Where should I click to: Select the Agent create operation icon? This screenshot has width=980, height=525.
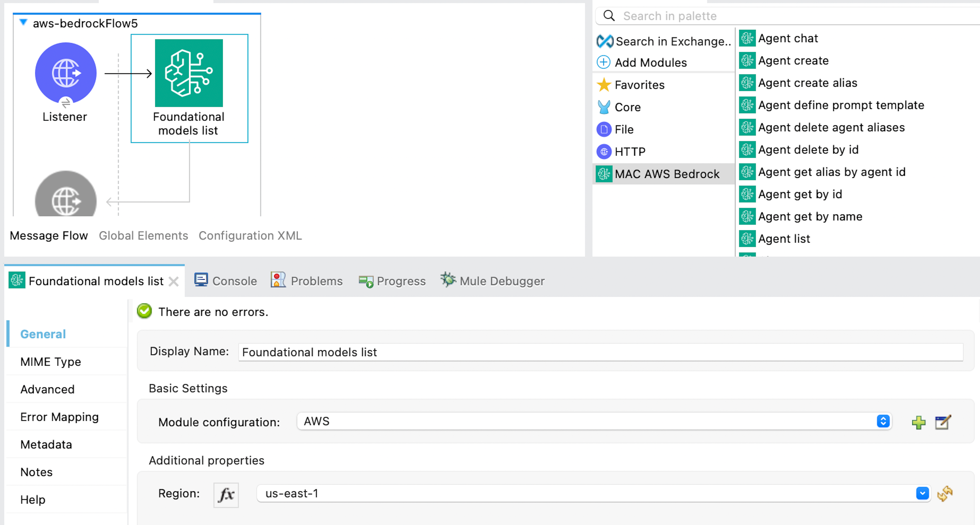click(747, 60)
